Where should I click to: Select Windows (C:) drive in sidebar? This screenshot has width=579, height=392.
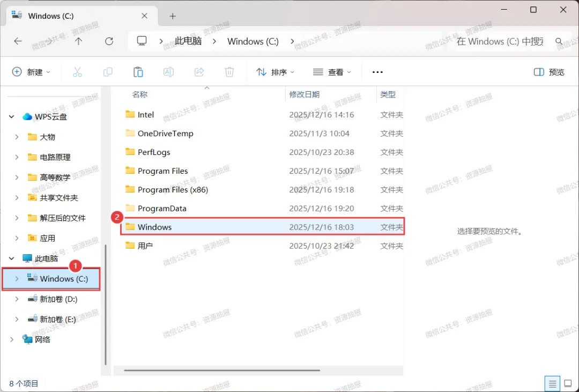click(51, 279)
